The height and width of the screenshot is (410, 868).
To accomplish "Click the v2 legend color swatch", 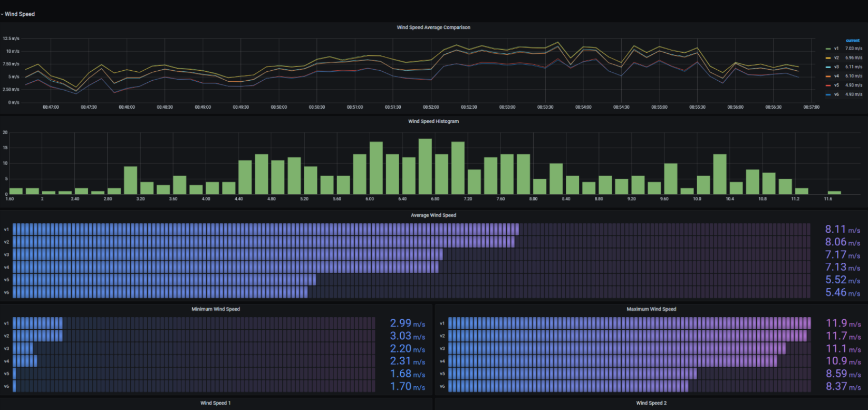I will [828, 58].
